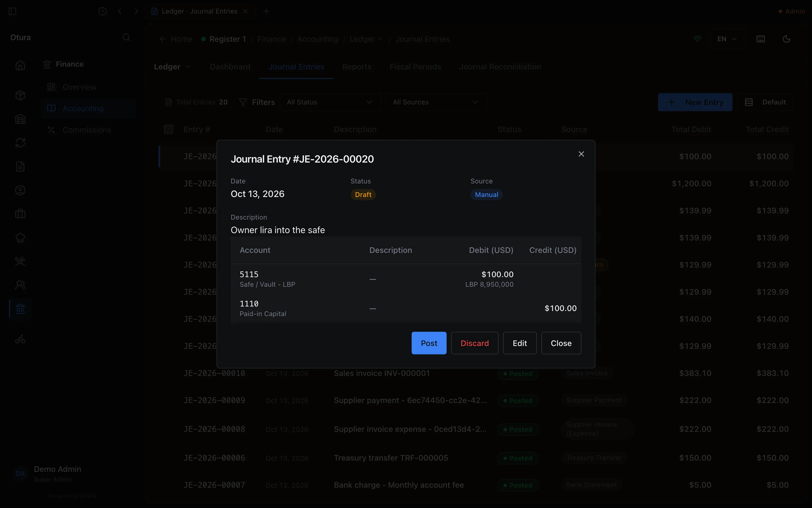The width and height of the screenshot is (812, 508).
Task: Switch to Journal Reconciliation tab
Action: [500, 67]
